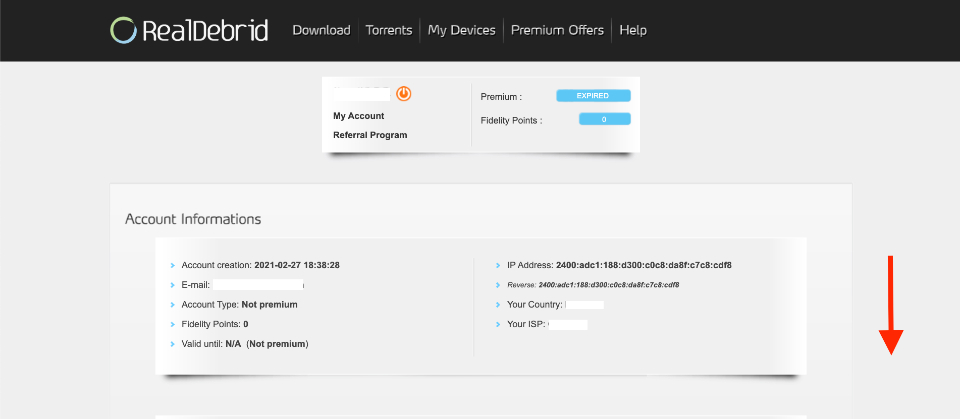Click the orange power logout icon
This screenshot has height=419, width=960.
point(403,94)
